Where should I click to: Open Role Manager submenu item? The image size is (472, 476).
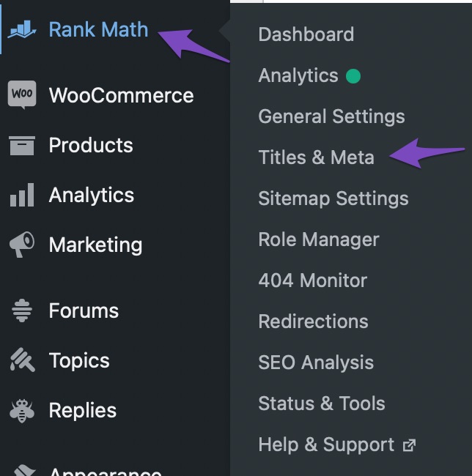coord(319,239)
